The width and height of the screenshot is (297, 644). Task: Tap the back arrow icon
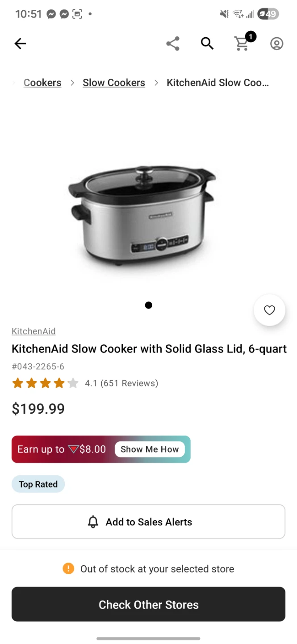(20, 43)
